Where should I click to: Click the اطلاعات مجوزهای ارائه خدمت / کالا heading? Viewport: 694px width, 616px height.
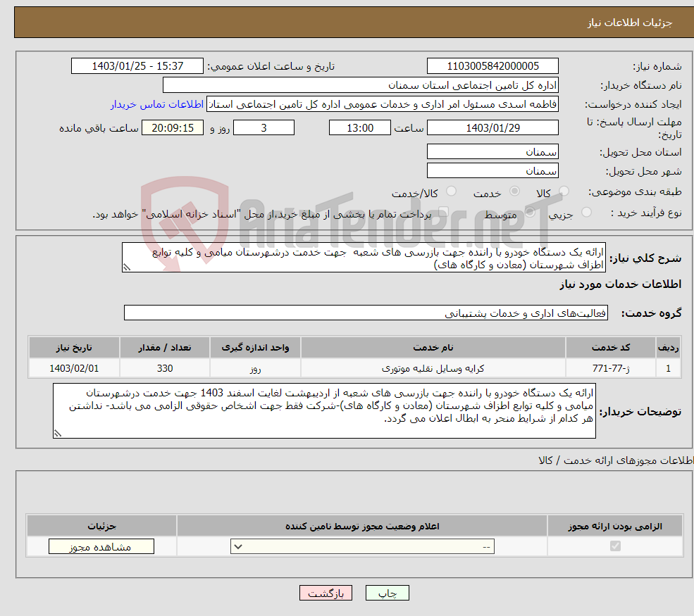[616, 460]
